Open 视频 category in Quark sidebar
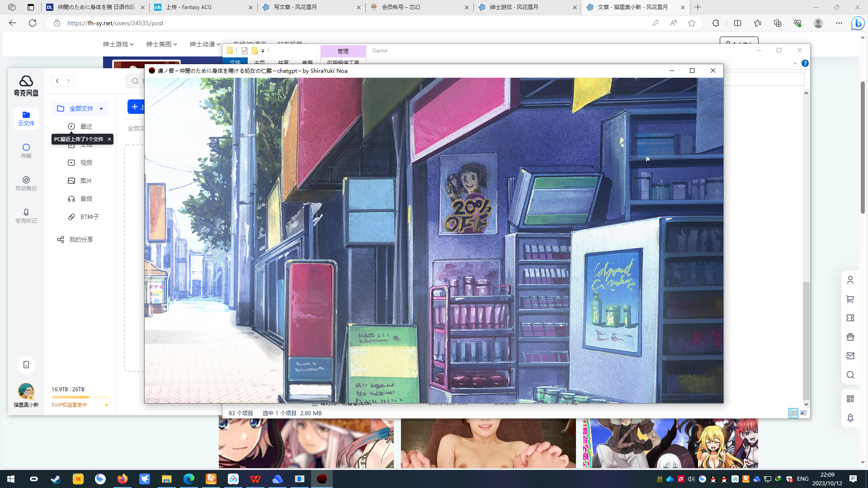The image size is (868, 488). coord(86,163)
